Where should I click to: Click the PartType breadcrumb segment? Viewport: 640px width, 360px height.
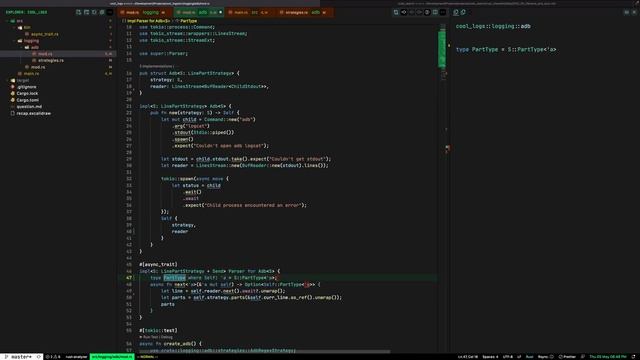click(x=189, y=21)
